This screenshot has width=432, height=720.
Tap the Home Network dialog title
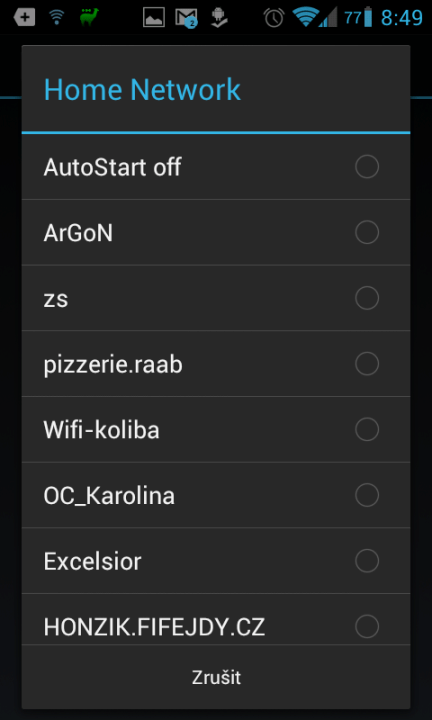pos(142,90)
